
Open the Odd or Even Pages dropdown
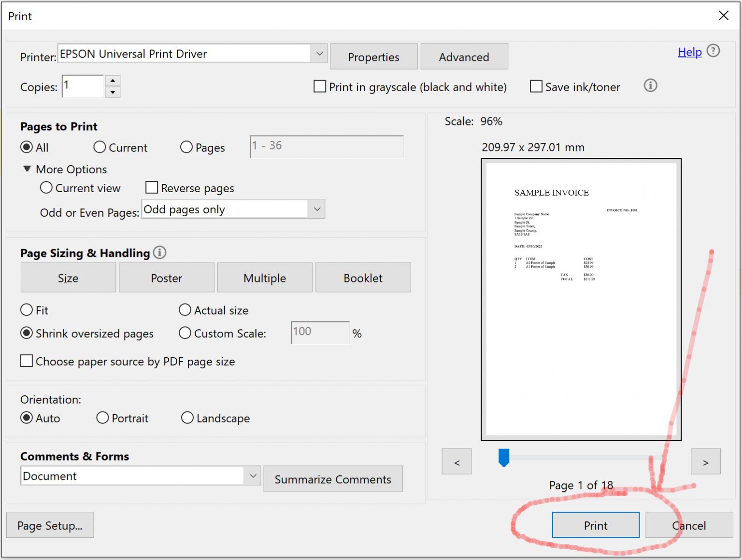316,209
